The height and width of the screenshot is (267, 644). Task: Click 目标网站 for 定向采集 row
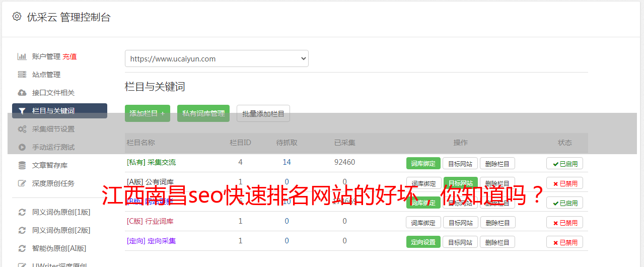[x=460, y=242]
